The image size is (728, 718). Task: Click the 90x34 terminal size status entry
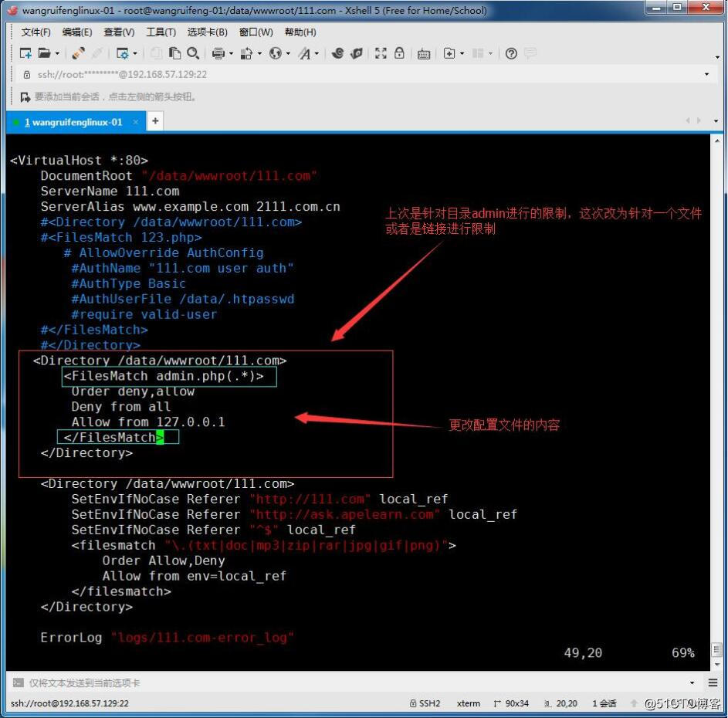[x=511, y=703]
